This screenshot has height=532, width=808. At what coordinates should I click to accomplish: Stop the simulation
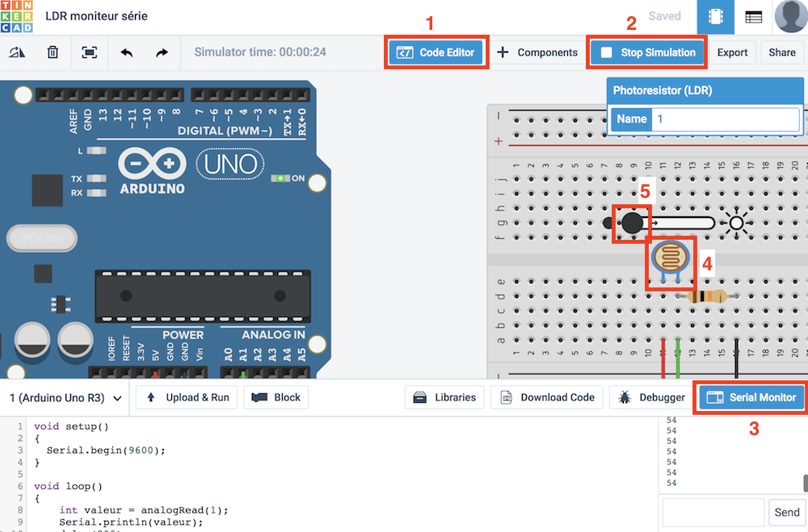point(647,52)
